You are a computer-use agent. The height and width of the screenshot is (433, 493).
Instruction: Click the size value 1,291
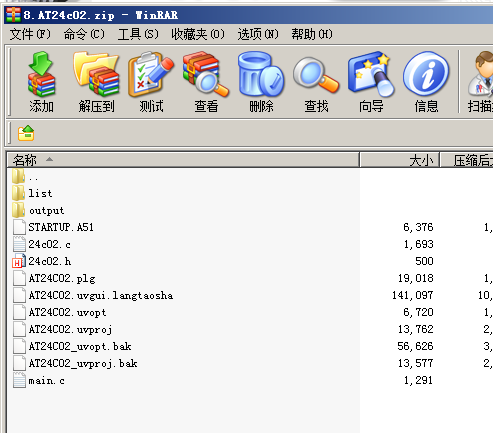click(x=419, y=380)
